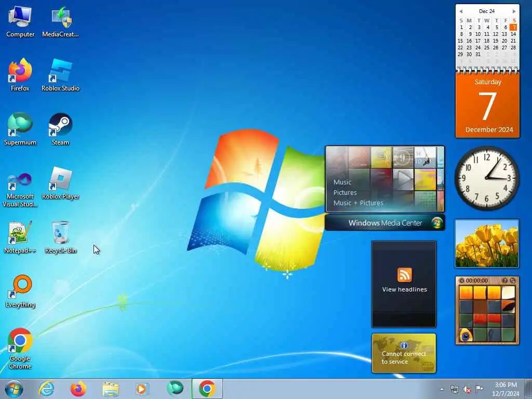Click highlighted day 7 in calendar
This screenshot has height=399, width=532.
point(514,27)
